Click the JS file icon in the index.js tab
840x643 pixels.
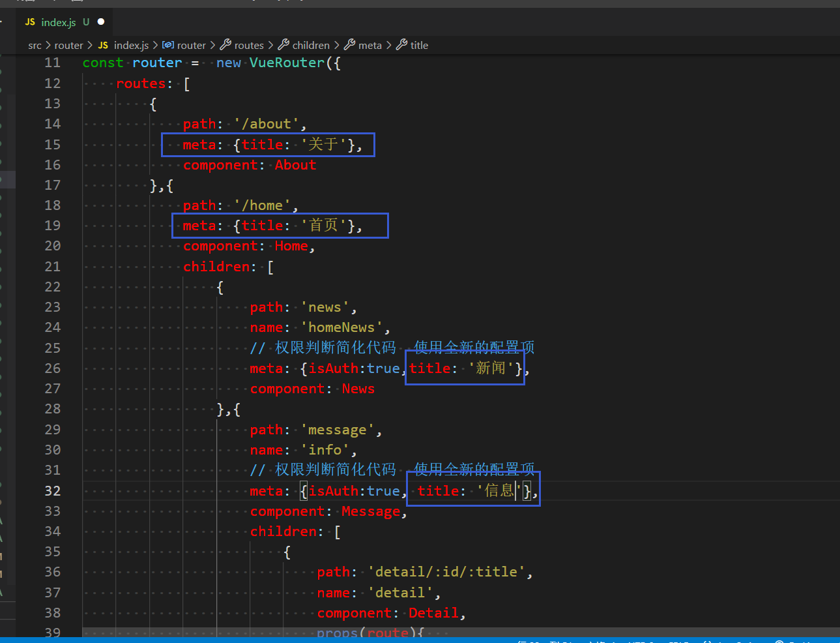(30, 22)
